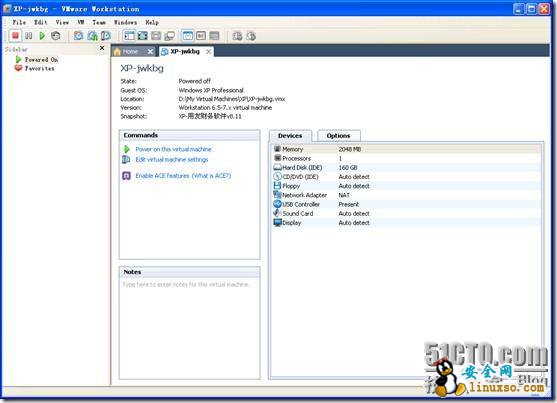Image resolution: width=557 pixels, height=403 pixels.
Task: Click the snapshot name after Snapshot label
Action: pos(210,116)
